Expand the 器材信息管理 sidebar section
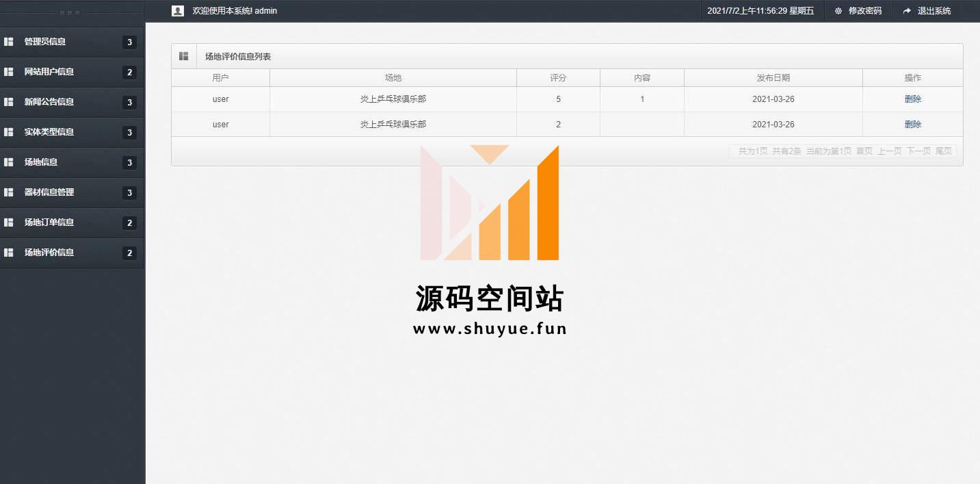This screenshot has width=980, height=484. [x=49, y=192]
